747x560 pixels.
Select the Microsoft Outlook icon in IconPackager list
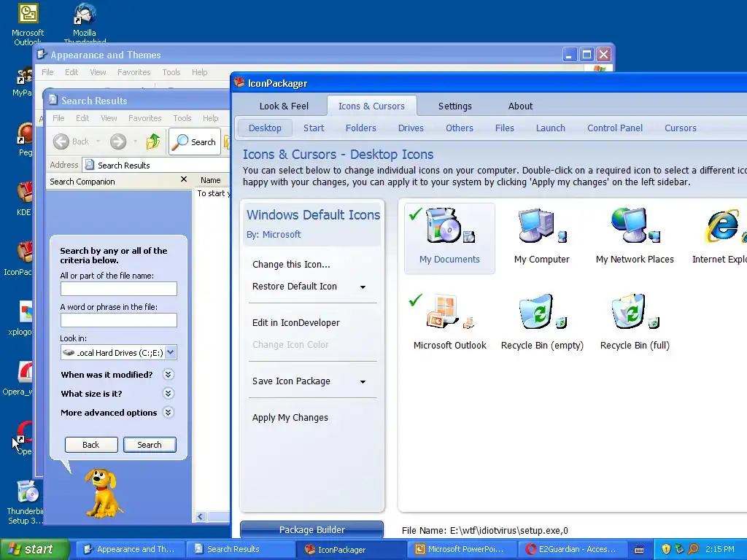[449, 323]
